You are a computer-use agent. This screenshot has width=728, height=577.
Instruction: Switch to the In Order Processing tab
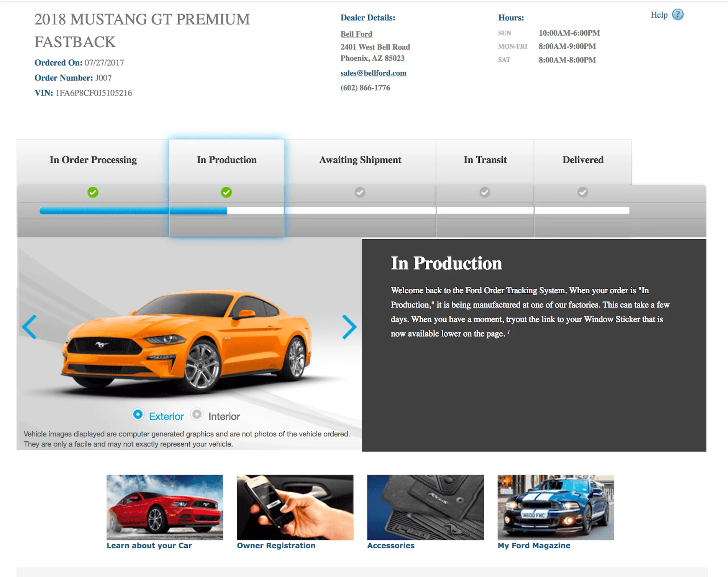[x=93, y=160]
